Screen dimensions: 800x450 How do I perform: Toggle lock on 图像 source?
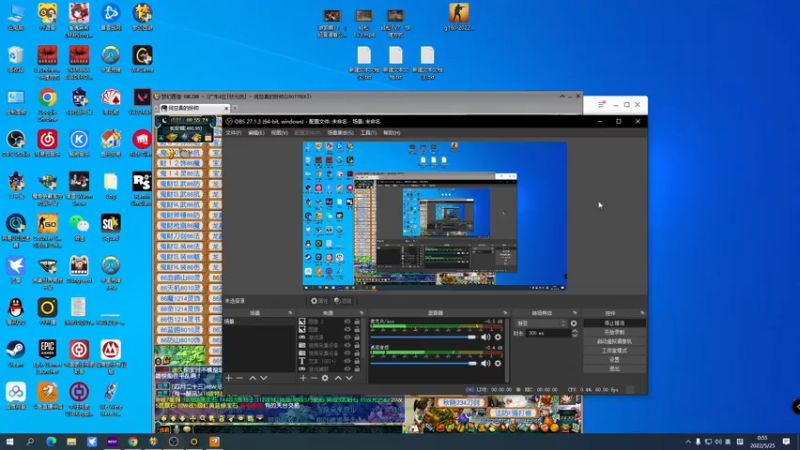[x=357, y=330]
